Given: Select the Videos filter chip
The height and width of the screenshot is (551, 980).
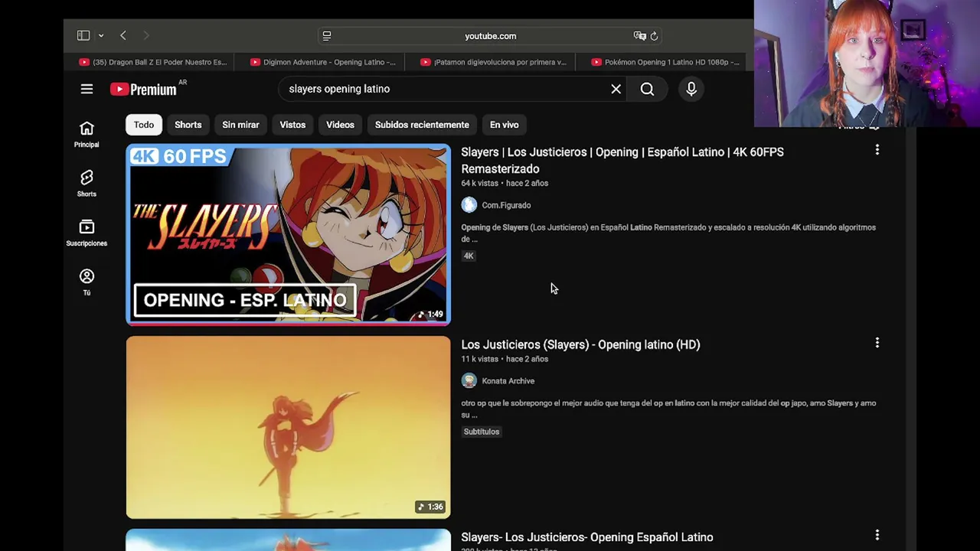Looking at the screenshot, I should coord(340,125).
